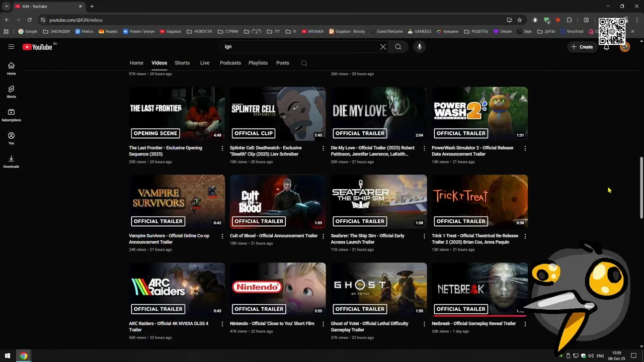This screenshot has width=644, height=362.
Task: Open options for Trick 'r Treat video
Action: click(525, 236)
